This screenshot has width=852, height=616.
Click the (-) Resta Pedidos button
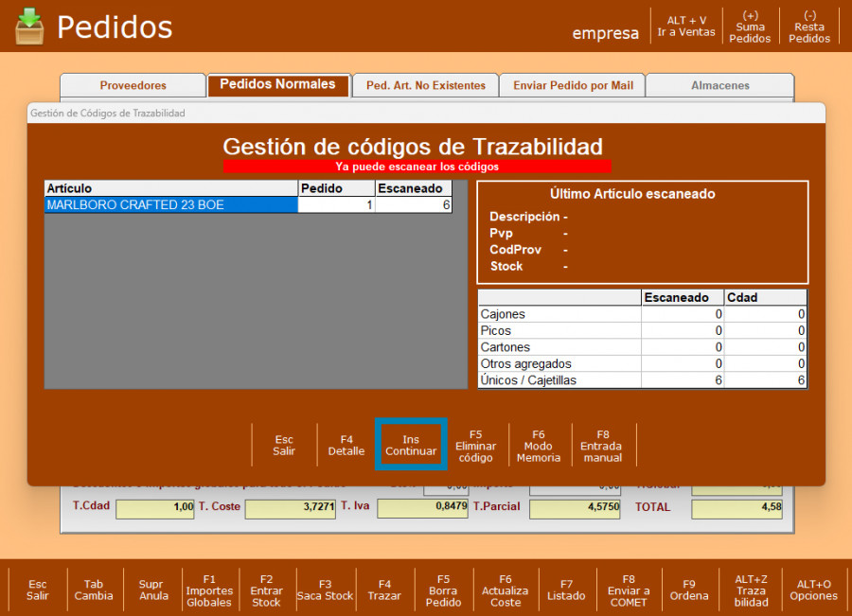[x=809, y=26]
